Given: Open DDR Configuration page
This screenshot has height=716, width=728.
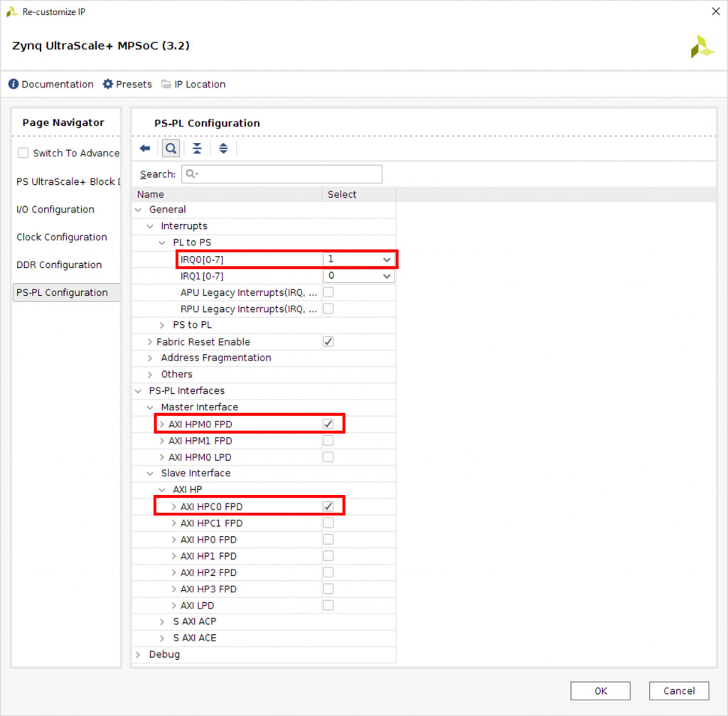Looking at the screenshot, I should click(59, 265).
